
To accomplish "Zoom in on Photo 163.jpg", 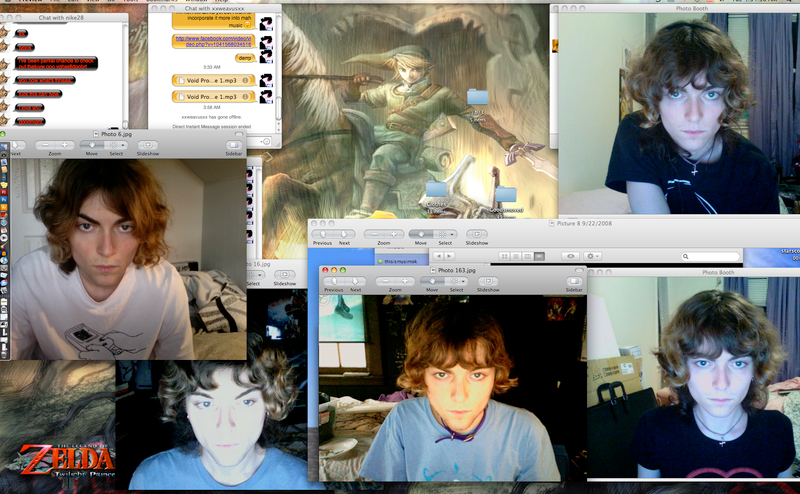I will pyautogui.click(x=405, y=281).
